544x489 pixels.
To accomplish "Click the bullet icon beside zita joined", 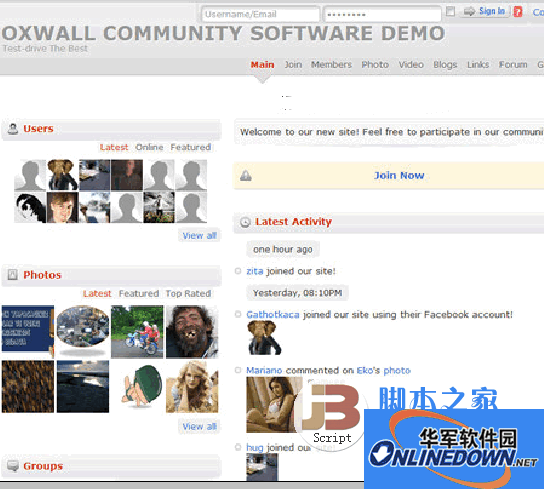I will (x=238, y=271).
